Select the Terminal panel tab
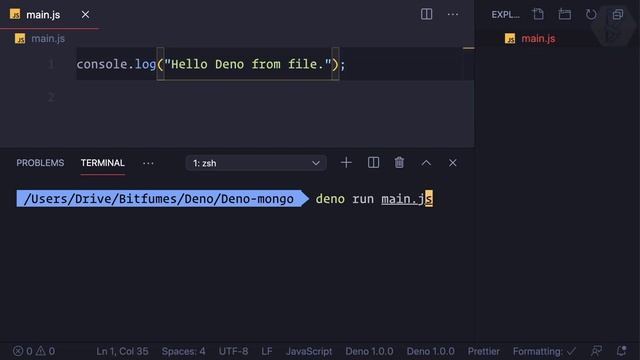This screenshot has width=640, height=360. [x=102, y=163]
